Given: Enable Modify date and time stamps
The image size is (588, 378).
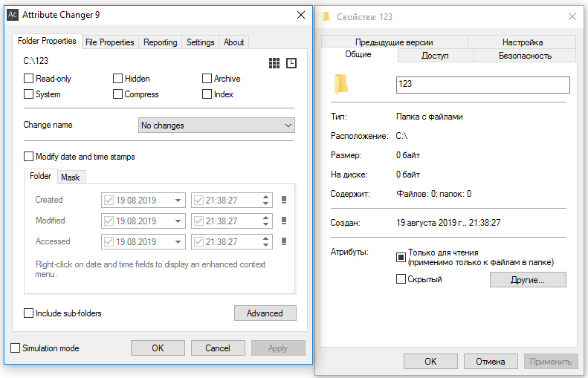Looking at the screenshot, I should click(28, 157).
